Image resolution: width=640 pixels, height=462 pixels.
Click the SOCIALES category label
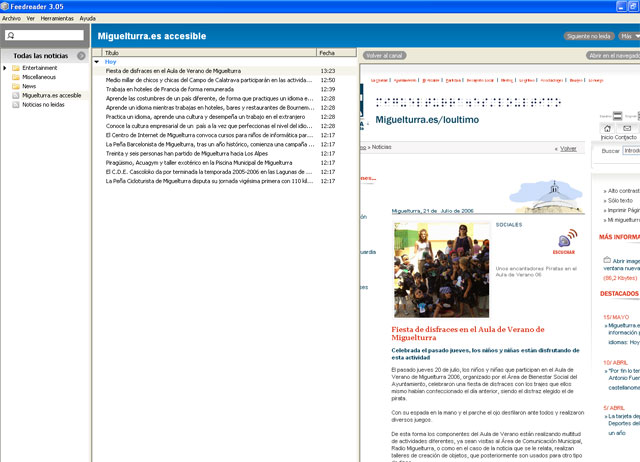pyautogui.click(x=509, y=225)
